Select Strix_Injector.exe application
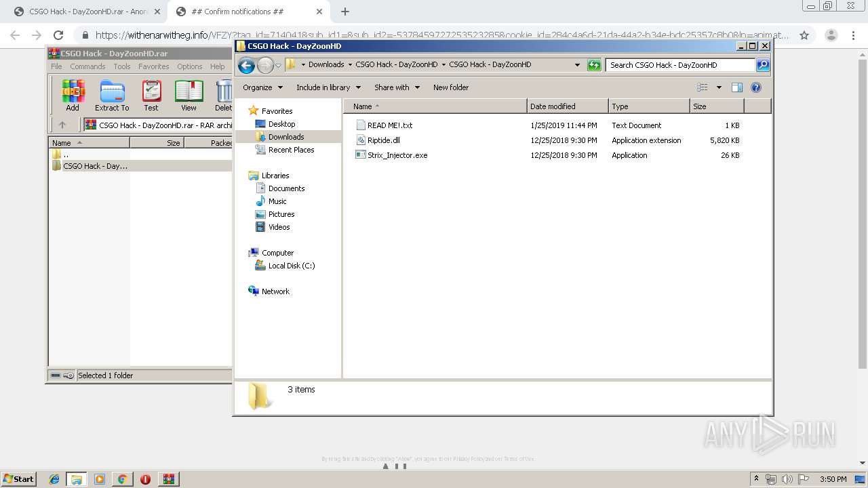The width and height of the screenshot is (868, 488). coord(397,155)
